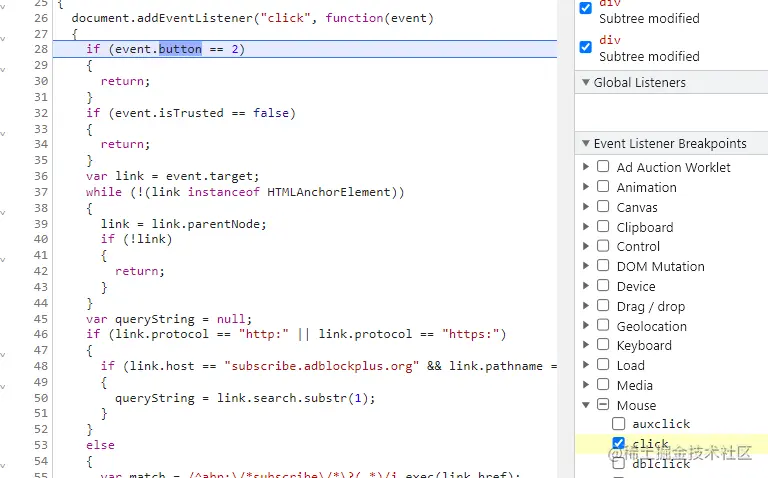Expand the Clipboard category arrow
This screenshot has width=768, height=478.
586,226
